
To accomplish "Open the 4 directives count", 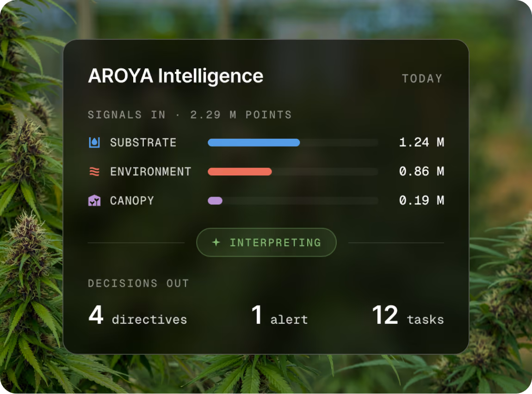I will (137, 315).
